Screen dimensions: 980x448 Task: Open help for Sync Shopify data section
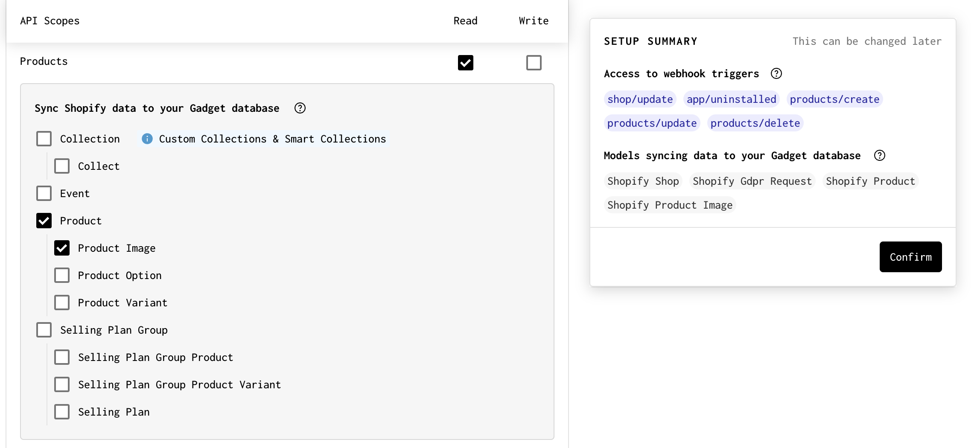click(300, 108)
